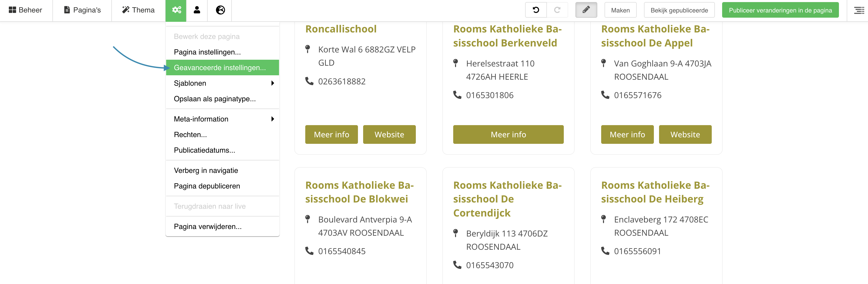Open Pagina instellingen from the menu

(207, 52)
